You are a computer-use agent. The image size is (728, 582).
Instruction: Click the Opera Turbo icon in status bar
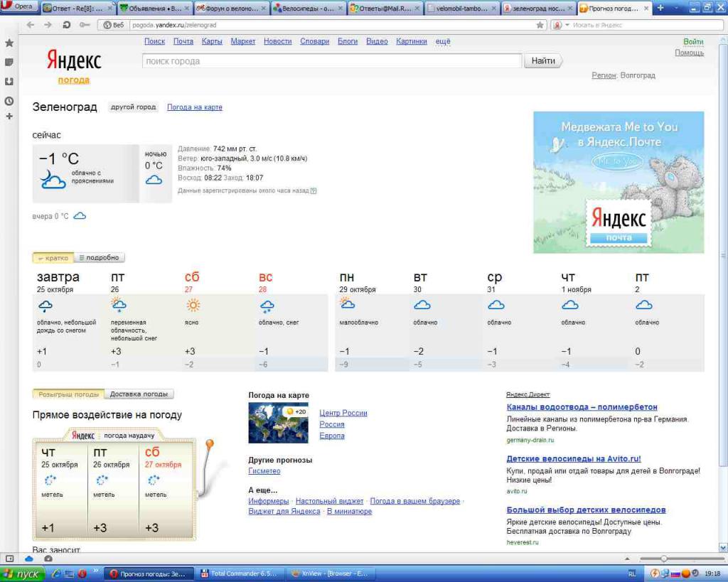[48, 559]
